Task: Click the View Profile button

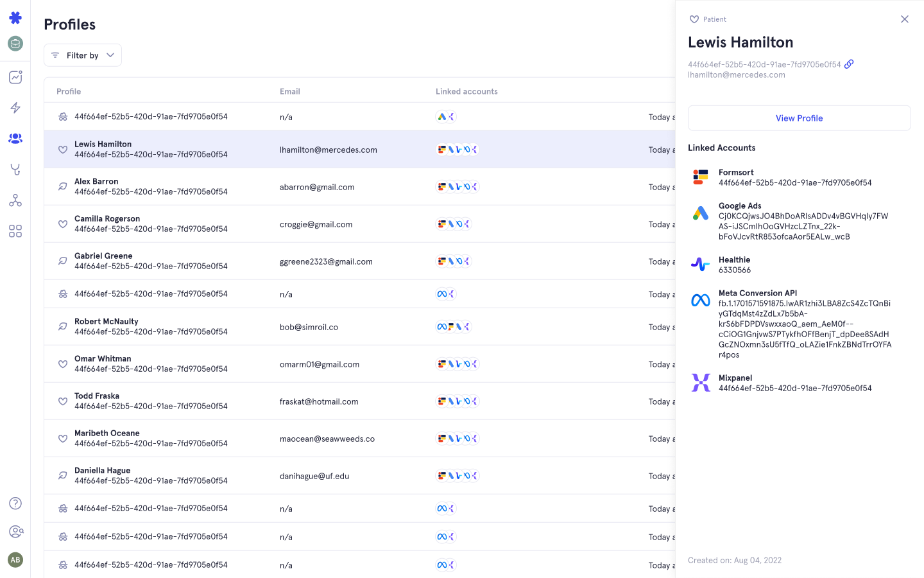Action: point(800,118)
